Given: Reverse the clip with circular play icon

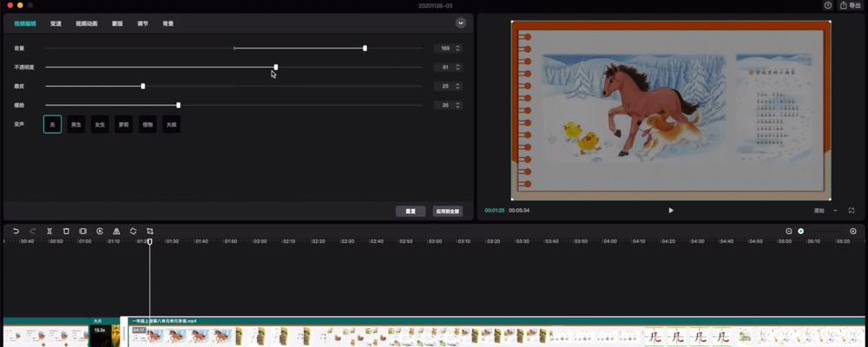Looking at the screenshot, I should (x=100, y=231).
